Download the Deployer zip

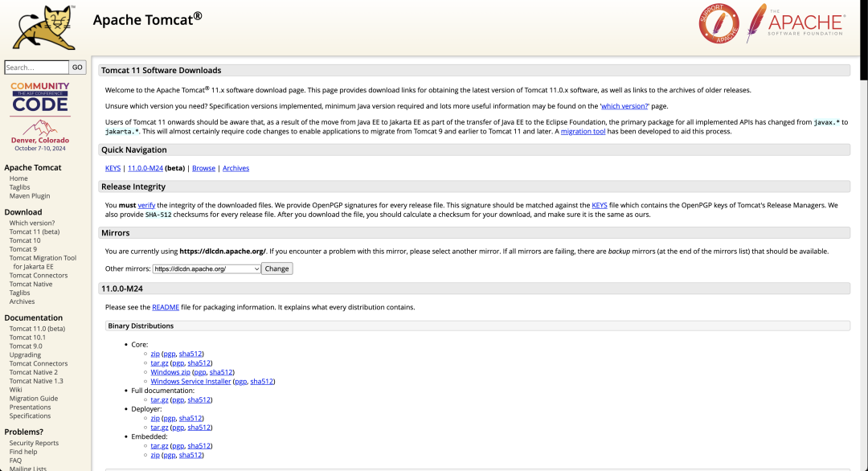[155, 419]
